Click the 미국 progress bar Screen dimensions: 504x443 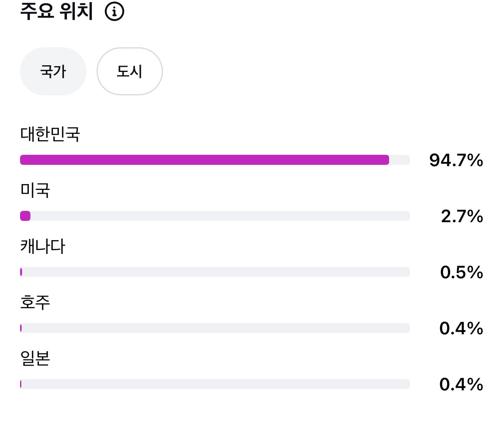click(x=215, y=216)
